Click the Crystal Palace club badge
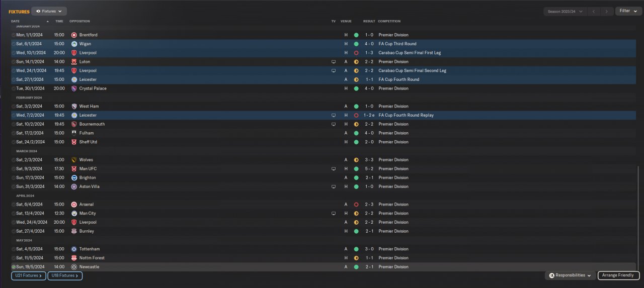This screenshot has height=288, width=644. (74, 88)
